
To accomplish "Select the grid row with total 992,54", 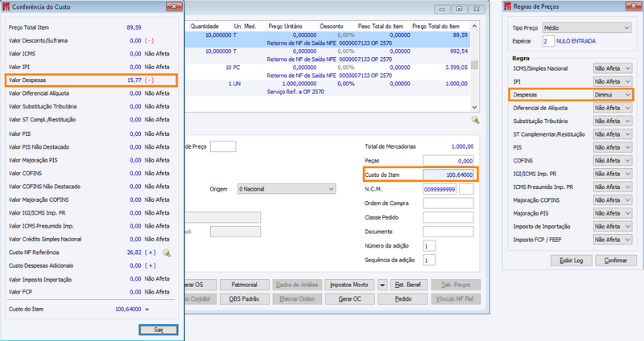I will pyautogui.click(x=328, y=55).
